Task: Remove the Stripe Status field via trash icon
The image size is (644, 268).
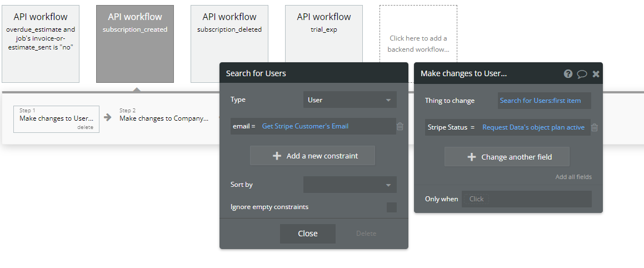Action: pyautogui.click(x=595, y=127)
